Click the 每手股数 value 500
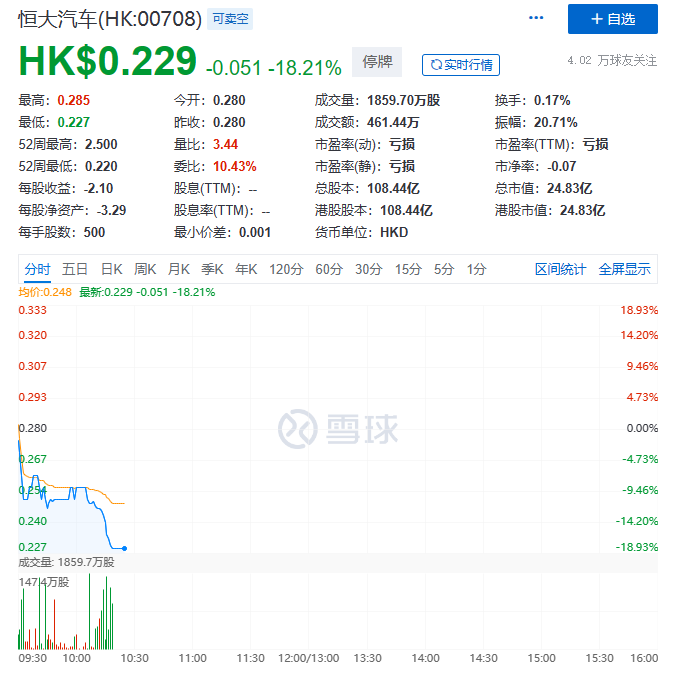This screenshot has height=677, width=677. pyautogui.click(x=94, y=233)
